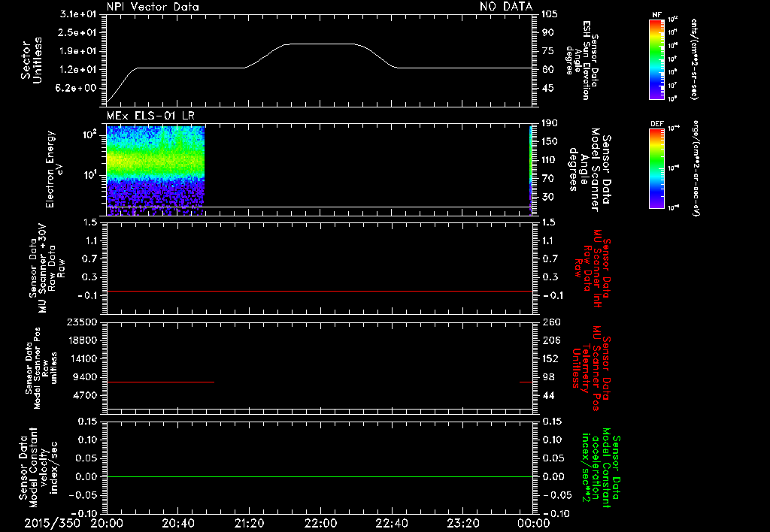
Task: Click the '1.9e+01' sector tick label
Action: pyautogui.click(x=78, y=51)
